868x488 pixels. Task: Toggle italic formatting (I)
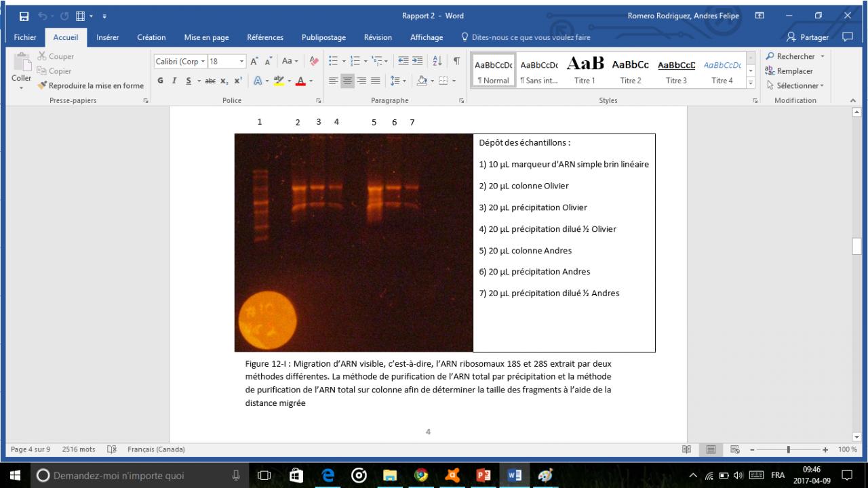tap(174, 81)
